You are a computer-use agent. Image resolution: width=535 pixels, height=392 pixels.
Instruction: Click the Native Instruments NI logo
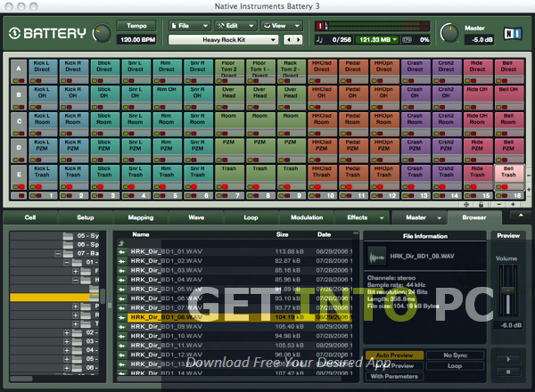513,34
